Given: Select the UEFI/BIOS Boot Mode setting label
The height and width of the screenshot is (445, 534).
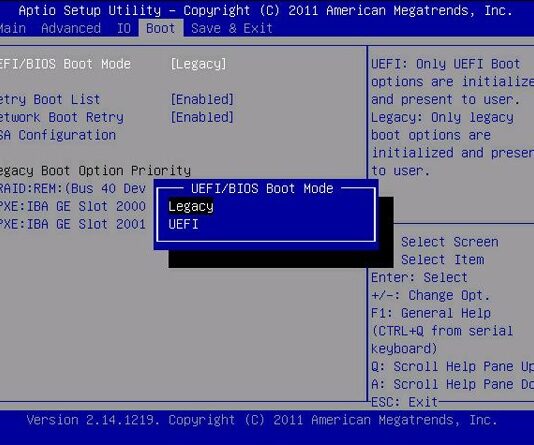Looking at the screenshot, I should [x=65, y=64].
